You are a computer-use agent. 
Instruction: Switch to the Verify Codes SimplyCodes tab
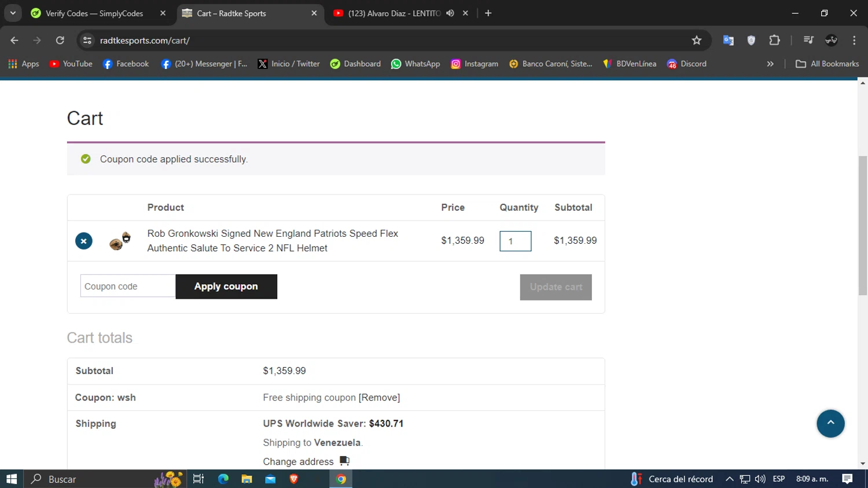94,13
